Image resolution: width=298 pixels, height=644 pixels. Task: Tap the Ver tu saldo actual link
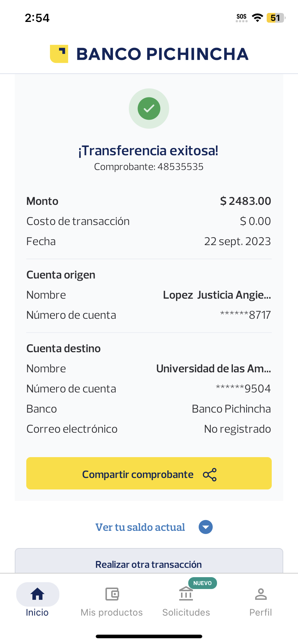pos(140,527)
